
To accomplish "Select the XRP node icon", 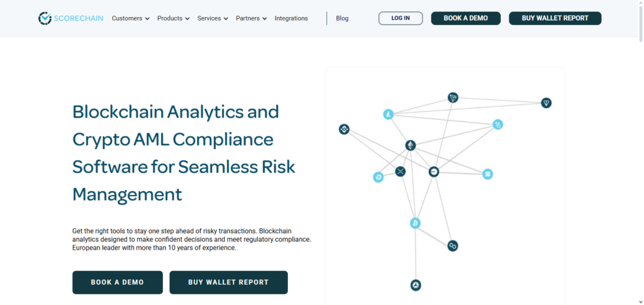I will [401, 171].
